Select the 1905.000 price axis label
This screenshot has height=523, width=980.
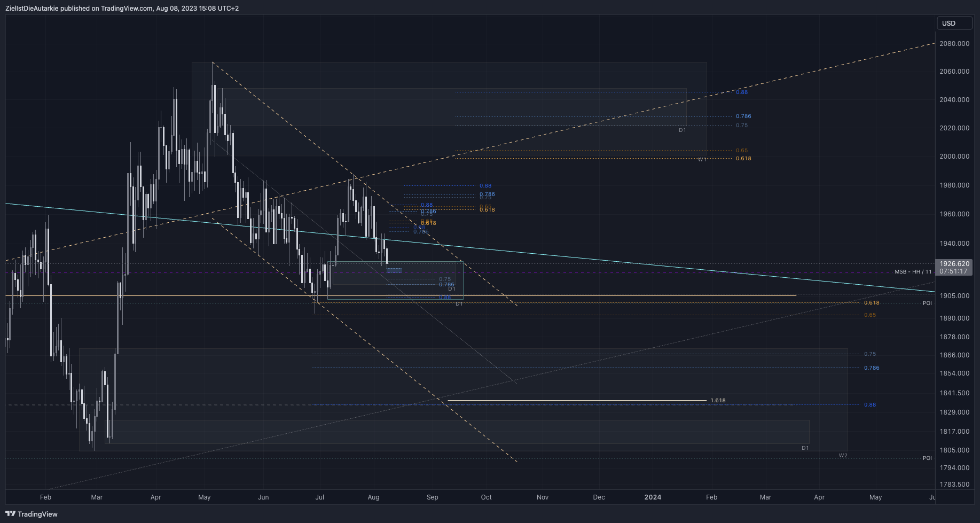click(x=954, y=296)
